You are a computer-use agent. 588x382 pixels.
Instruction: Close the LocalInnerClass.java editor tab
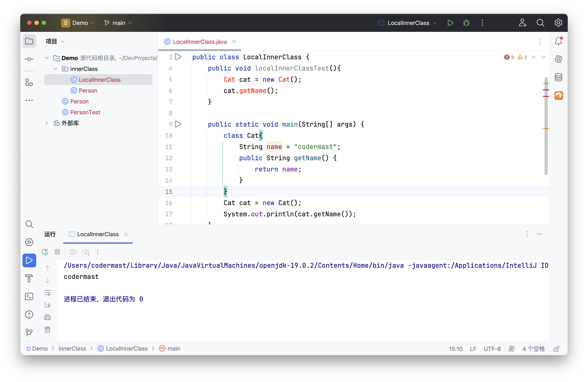click(x=234, y=42)
